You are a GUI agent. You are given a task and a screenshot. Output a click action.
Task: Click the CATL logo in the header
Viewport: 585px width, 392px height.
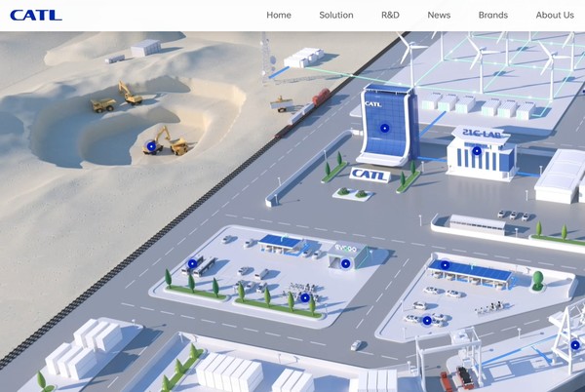tap(36, 15)
